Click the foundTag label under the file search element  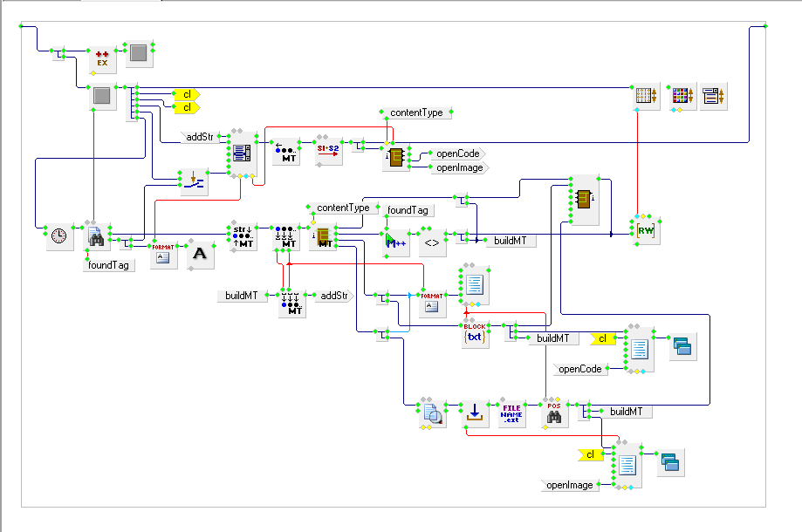pyautogui.click(x=108, y=265)
